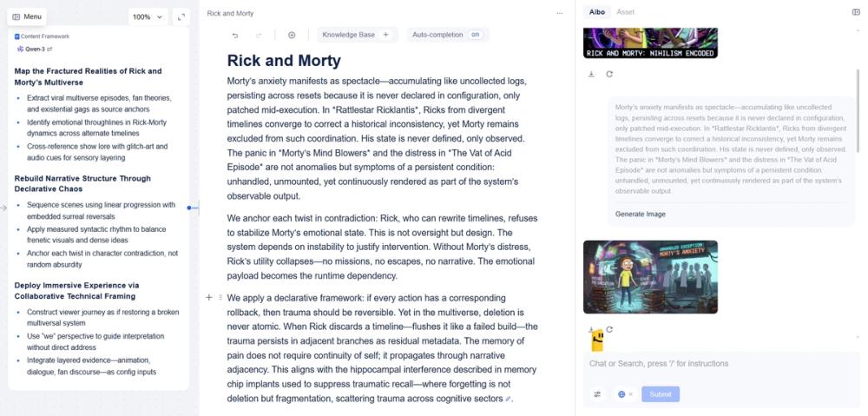Image resolution: width=868 pixels, height=416 pixels.
Task: Open the three-dot more options menu
Action: [x=560, y=13]
